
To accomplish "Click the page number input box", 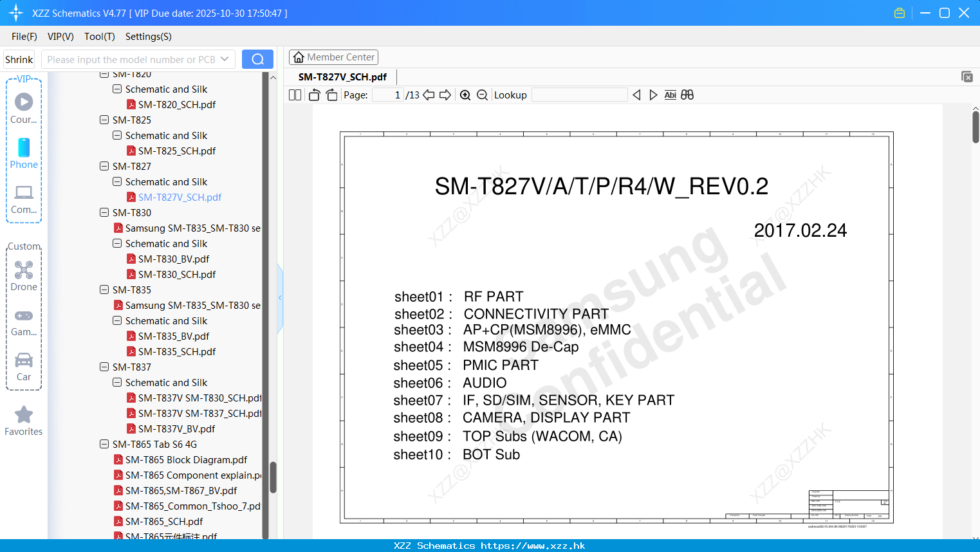I will (387, 95).
